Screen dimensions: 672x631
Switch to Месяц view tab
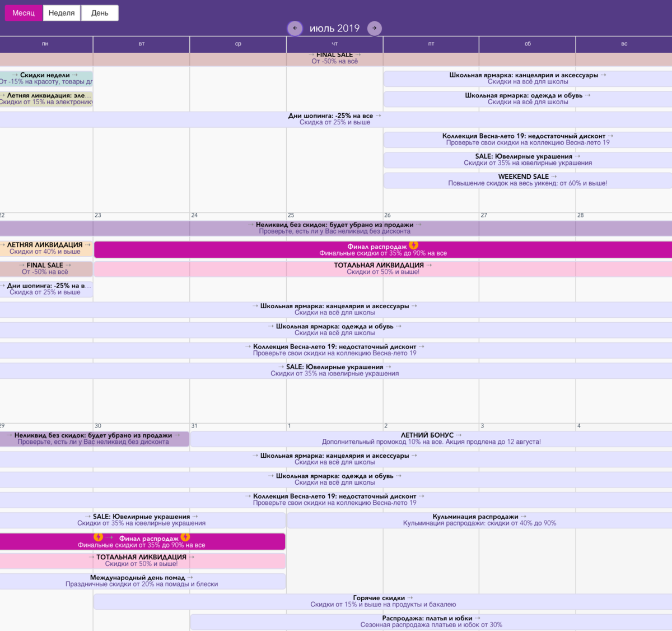tap(24, 13)
